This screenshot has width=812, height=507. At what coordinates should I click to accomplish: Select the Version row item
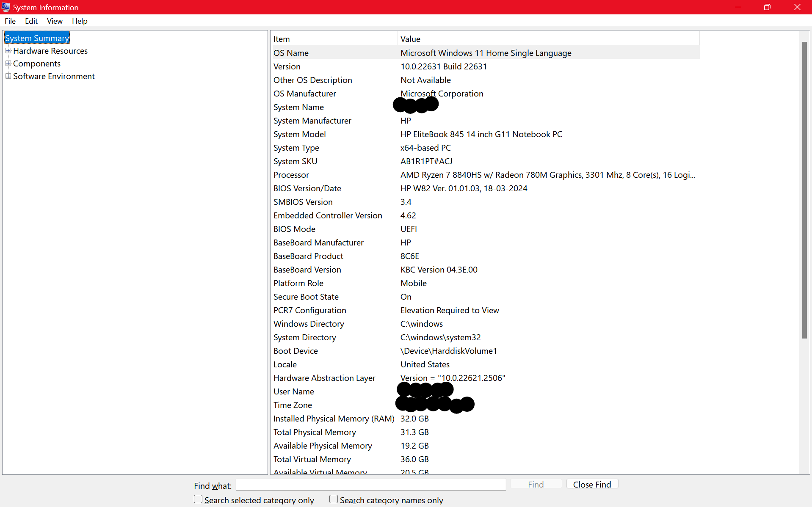(x=485, y=66)
